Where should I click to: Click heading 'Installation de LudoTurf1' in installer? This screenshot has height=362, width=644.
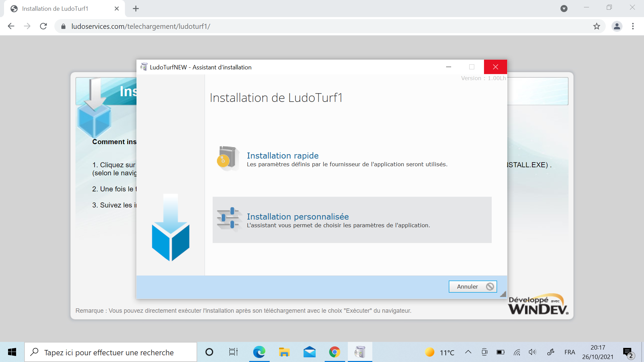(276, 98)
